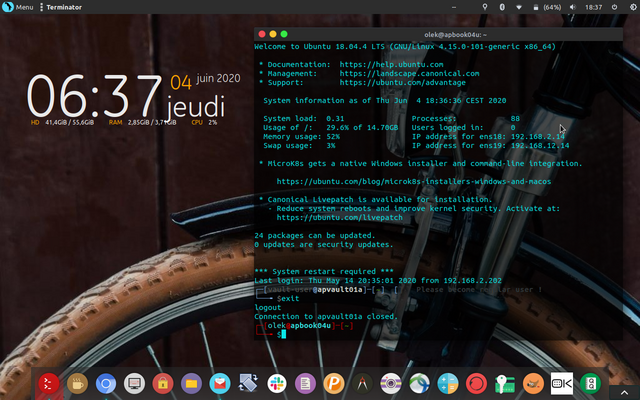Open the monitor display app in dock
The height and width of the screenshot is (400, 640).
point(134,384)
